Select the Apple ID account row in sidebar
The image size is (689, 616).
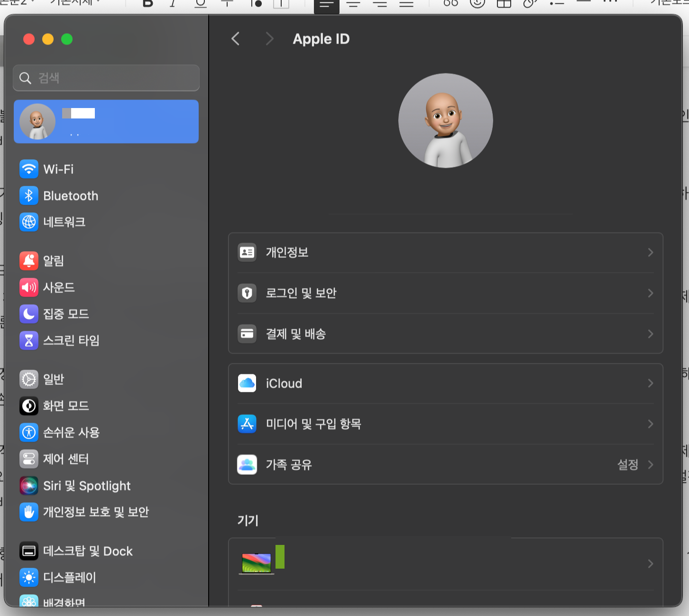click(106, 121)
